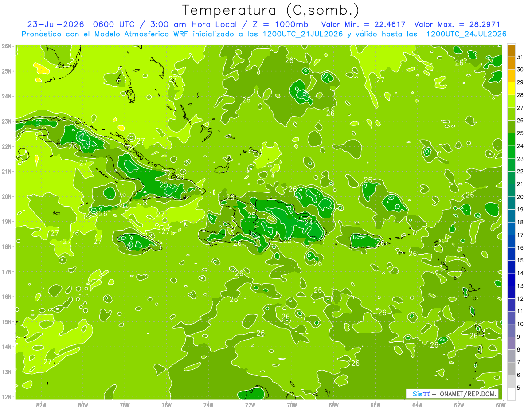The width and height of the screenshot is (532, 411).
Task: Select the '25N' latitude axis label
Action: pyautogui.click(x=6, y=71)
